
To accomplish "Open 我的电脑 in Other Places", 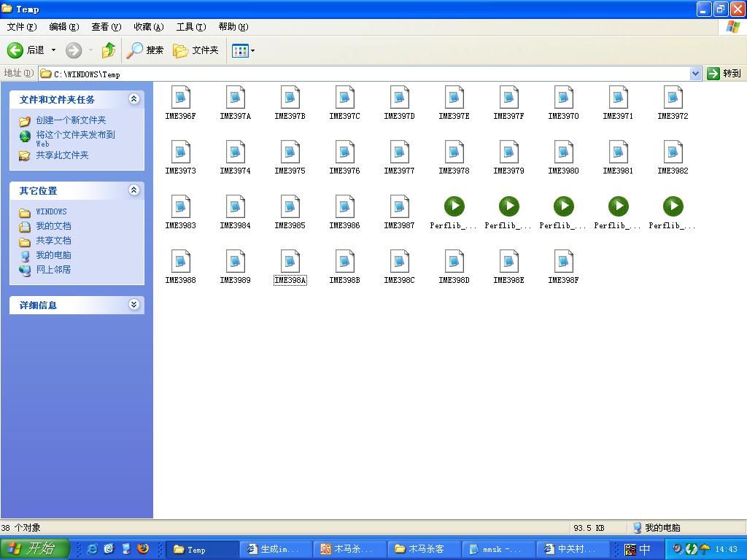I will (53, 255).
